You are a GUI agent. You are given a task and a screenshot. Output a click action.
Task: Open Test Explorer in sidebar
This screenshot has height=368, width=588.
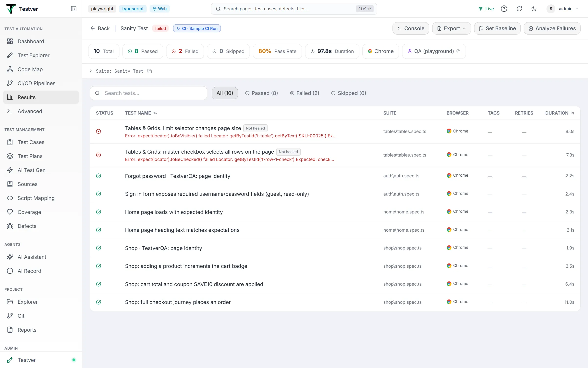(x=41, y=55)
